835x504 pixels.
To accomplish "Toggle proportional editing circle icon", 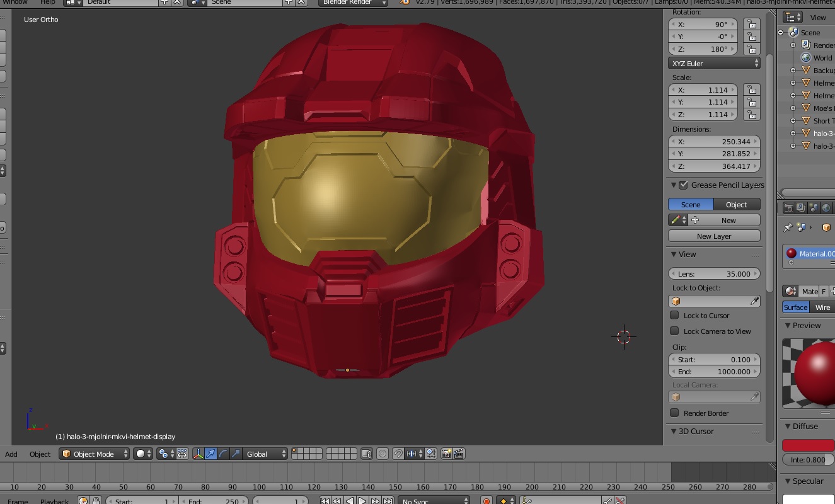I will [x=383, y=454].
